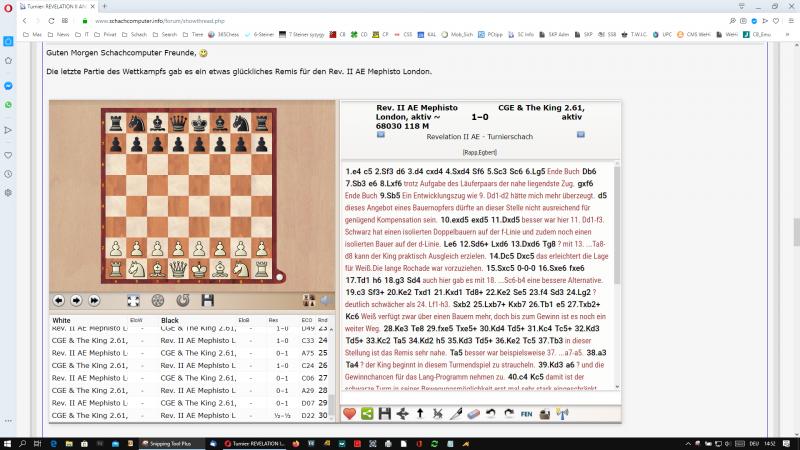Sort game list by White column header
The image size is (800, 450).
[x=62, y=320]
